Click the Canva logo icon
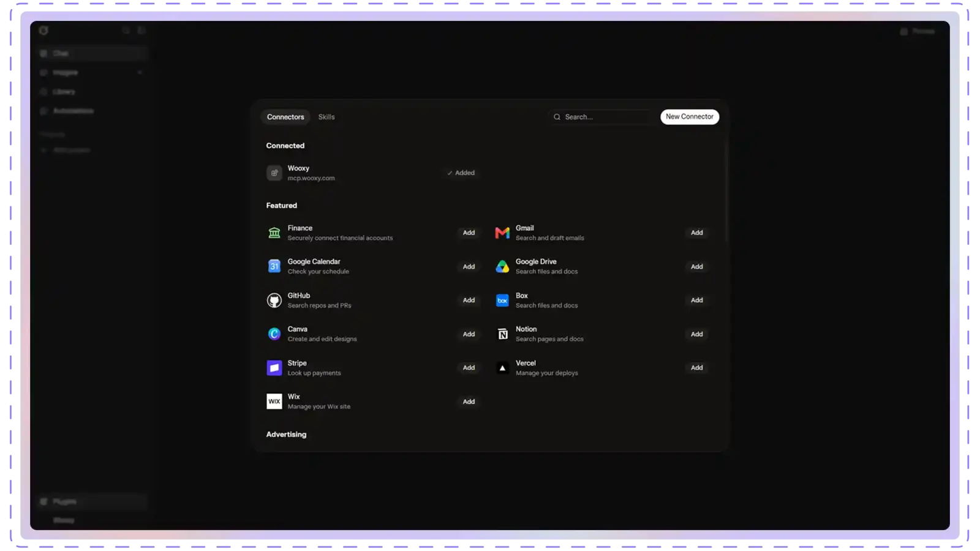This screenshot has width=980, height=551. tap(274, 334)
